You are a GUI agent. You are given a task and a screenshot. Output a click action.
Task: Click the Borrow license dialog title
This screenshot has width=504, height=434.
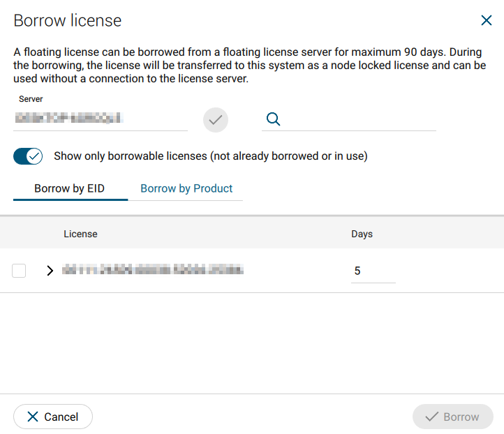pos(68,21)
